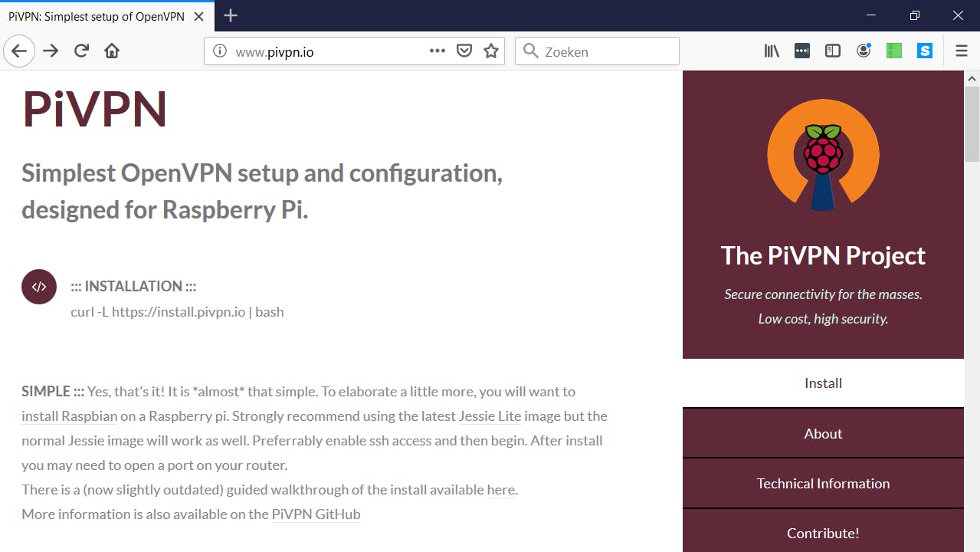The width and height of the screenshot is (980, 552).
Task: Click the PiVPN page heading
Action: pos(94,109)
